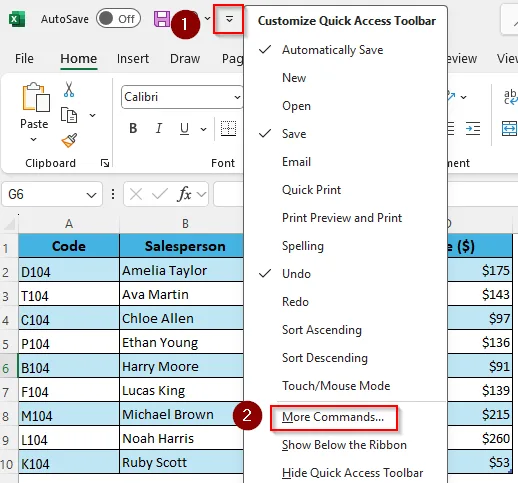Choose Open in Customize menu
Image resolution: width=518 pixels, height=483 pixels.
point(345,106)
